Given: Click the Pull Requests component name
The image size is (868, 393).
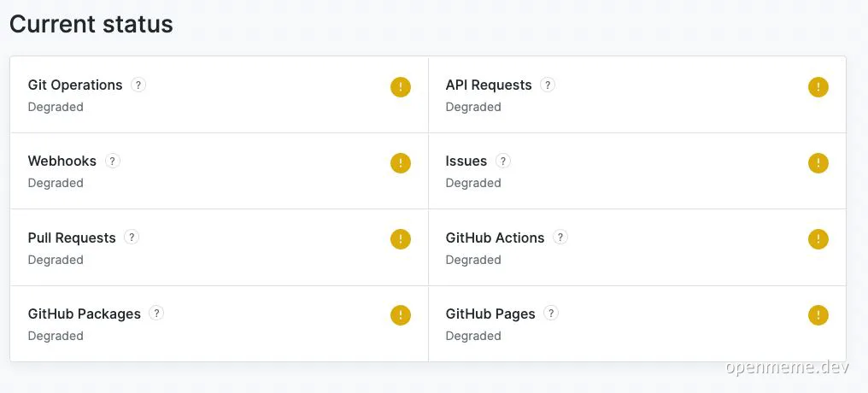Looking at the screenshot, I should [72, 238].
